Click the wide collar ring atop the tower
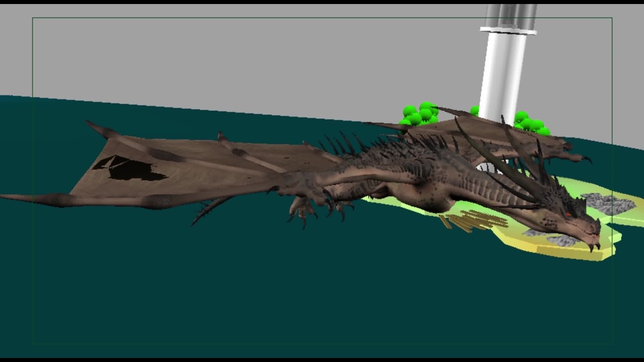Image resolution: width=644 pixels, height=362 pixels. (508, 30)
